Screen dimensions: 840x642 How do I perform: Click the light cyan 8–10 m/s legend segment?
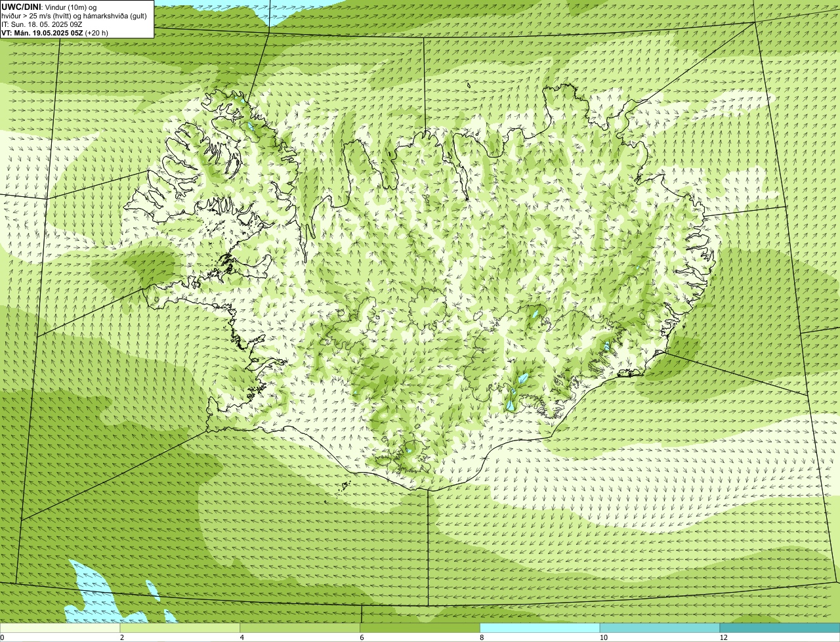pos(540,628)
